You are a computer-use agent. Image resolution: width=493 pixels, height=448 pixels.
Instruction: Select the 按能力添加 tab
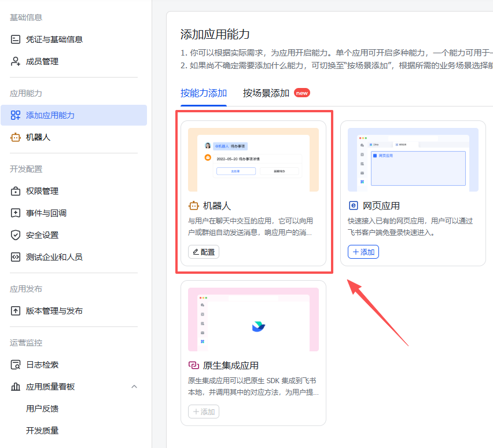(204, 92)
